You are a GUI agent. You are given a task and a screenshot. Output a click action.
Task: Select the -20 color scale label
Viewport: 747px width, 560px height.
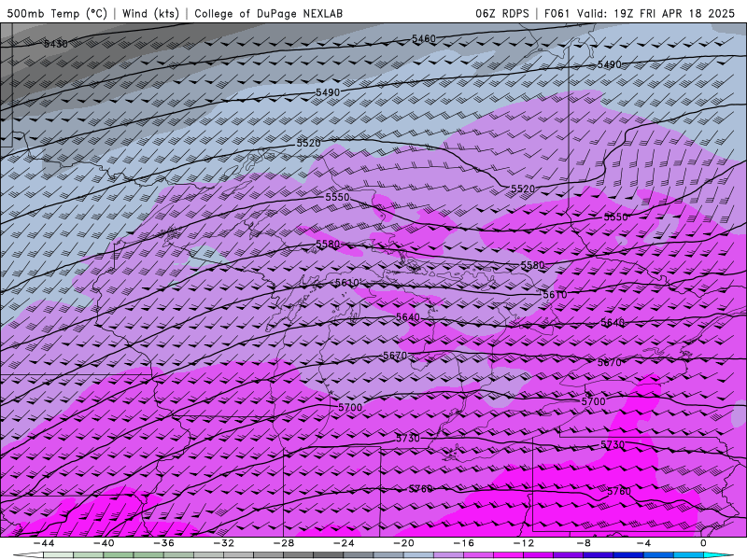(x=403, y=543)
